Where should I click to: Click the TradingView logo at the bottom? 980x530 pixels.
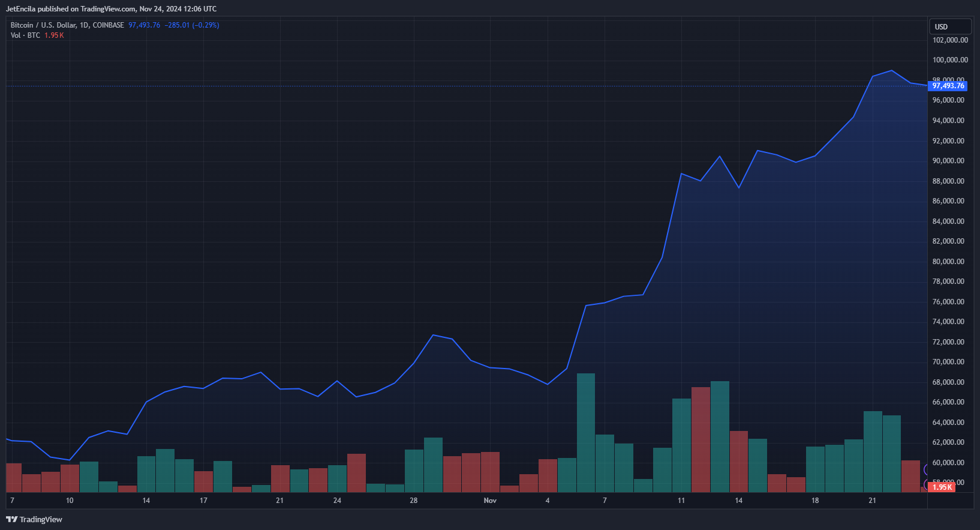pos(34,519)
